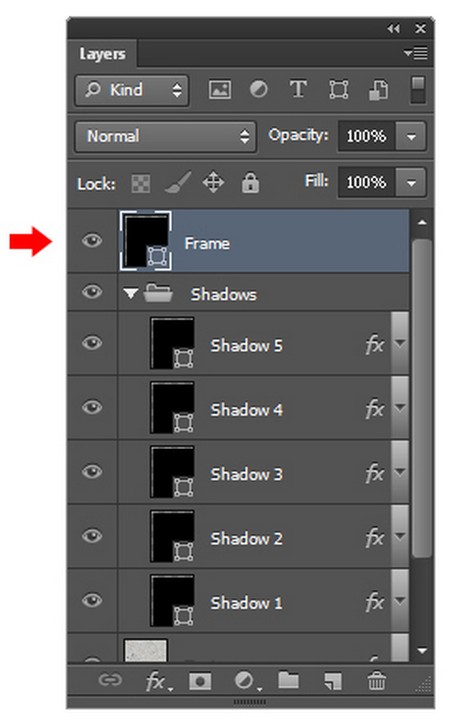Add a layer mask
Screen dimensions: 450x724
coord(200,682)
